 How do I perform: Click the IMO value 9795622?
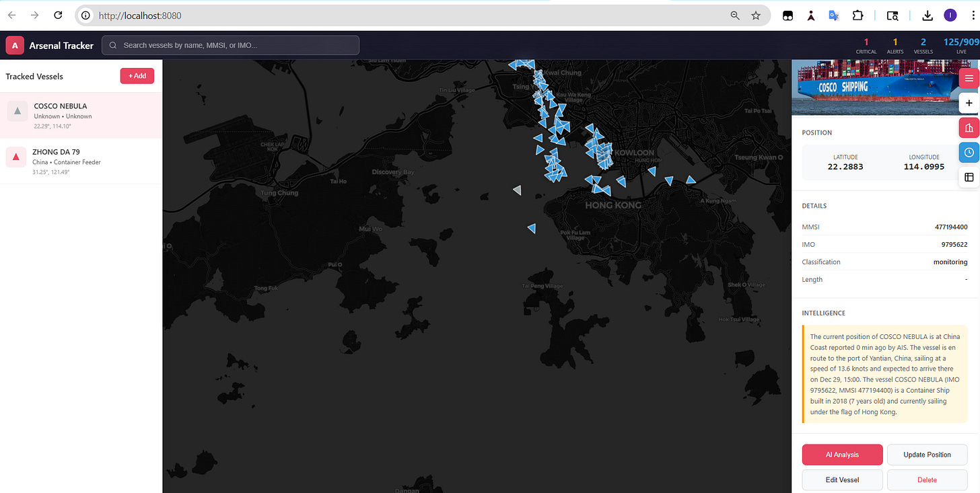point(955,245)
